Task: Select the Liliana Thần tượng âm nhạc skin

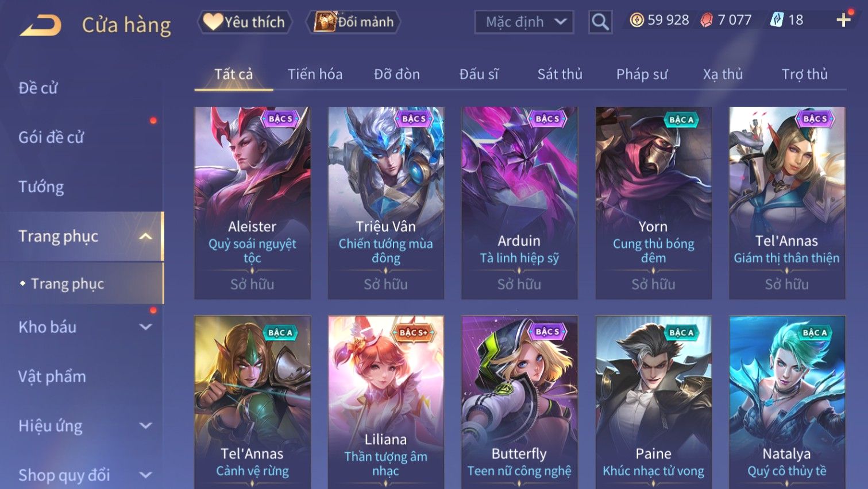Action: tap(385, 402)
